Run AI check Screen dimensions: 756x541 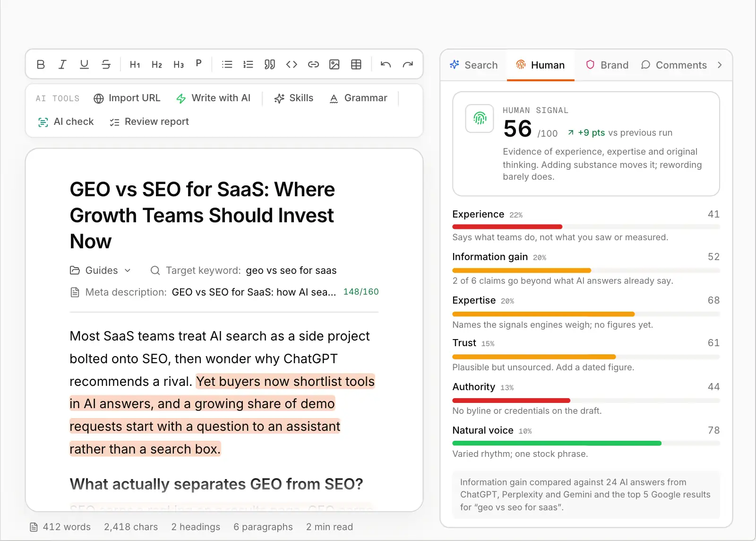point(66,122)
